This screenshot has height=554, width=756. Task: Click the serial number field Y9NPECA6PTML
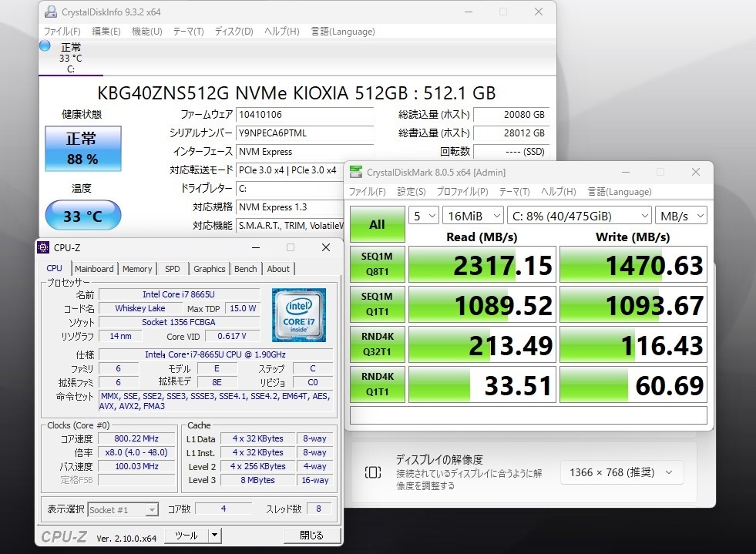click(304, 133)
